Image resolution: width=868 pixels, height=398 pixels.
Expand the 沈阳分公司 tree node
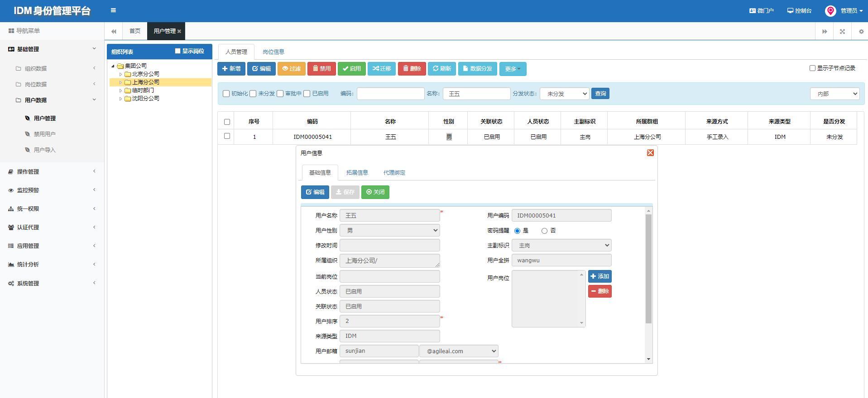pyautogui.click(x=120, y=99)
